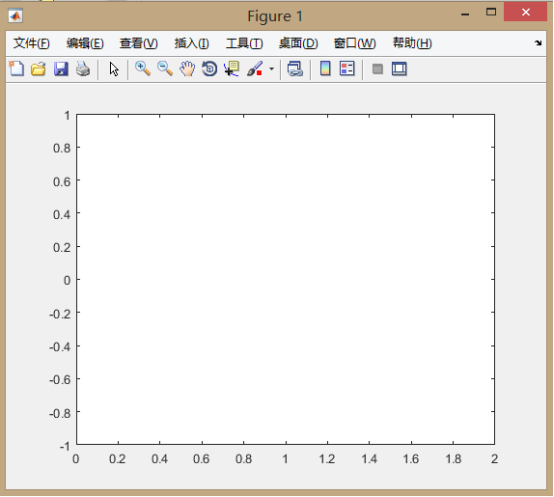Activate the Zoom In magnifier tool

tap(143, 69)
